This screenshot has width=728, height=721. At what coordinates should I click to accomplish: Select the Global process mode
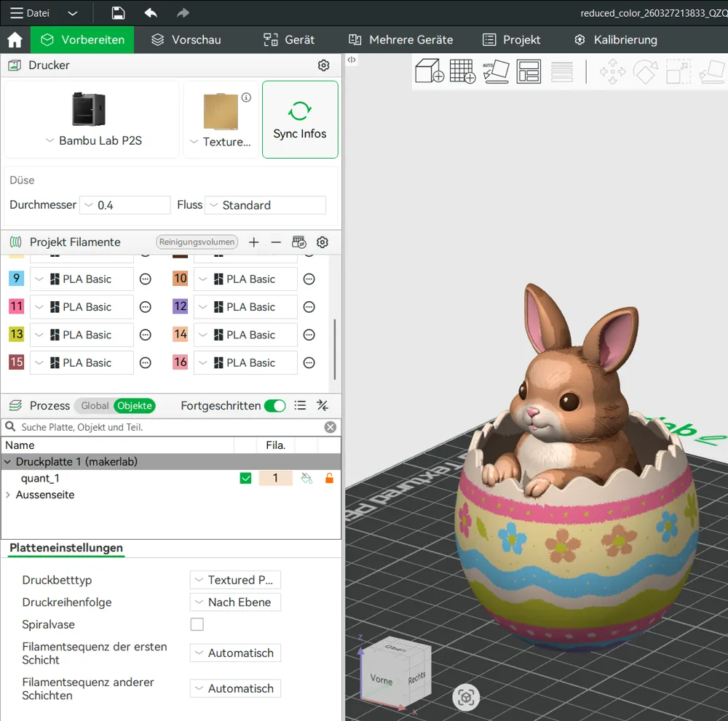[95, 406]
